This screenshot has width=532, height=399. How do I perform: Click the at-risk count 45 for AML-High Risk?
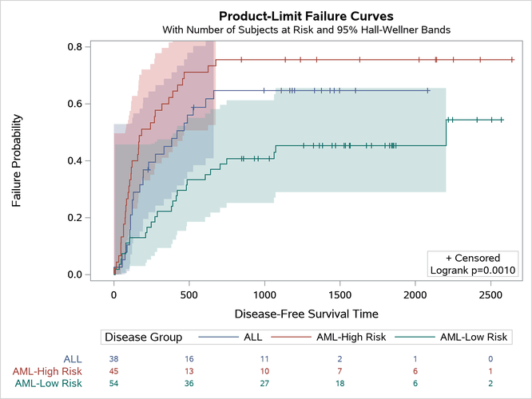tap(114, 371)
